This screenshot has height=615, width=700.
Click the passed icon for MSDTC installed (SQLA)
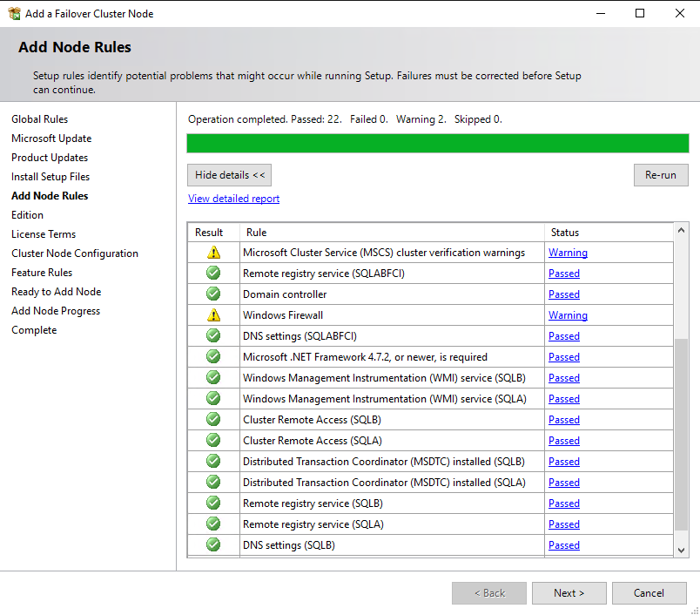[213, 482]
